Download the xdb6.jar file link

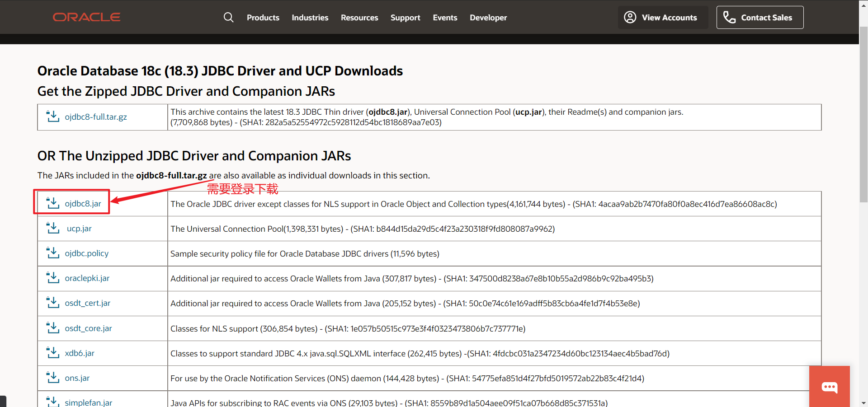[x=80, y=353]
